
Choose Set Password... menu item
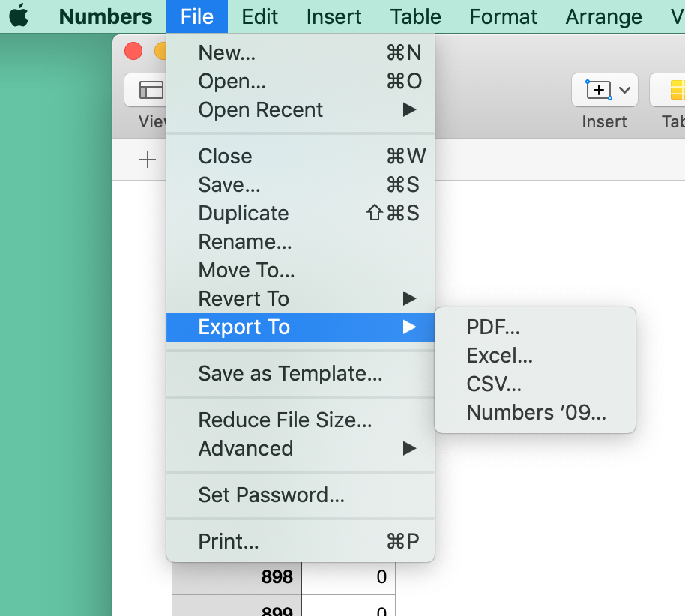(x=301, y=495)
